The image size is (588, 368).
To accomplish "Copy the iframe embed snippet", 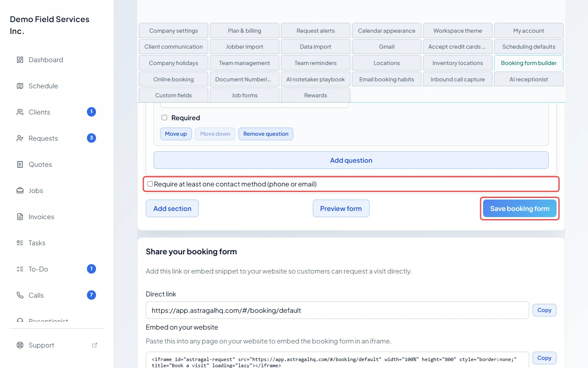I will [x=544, y=358].
